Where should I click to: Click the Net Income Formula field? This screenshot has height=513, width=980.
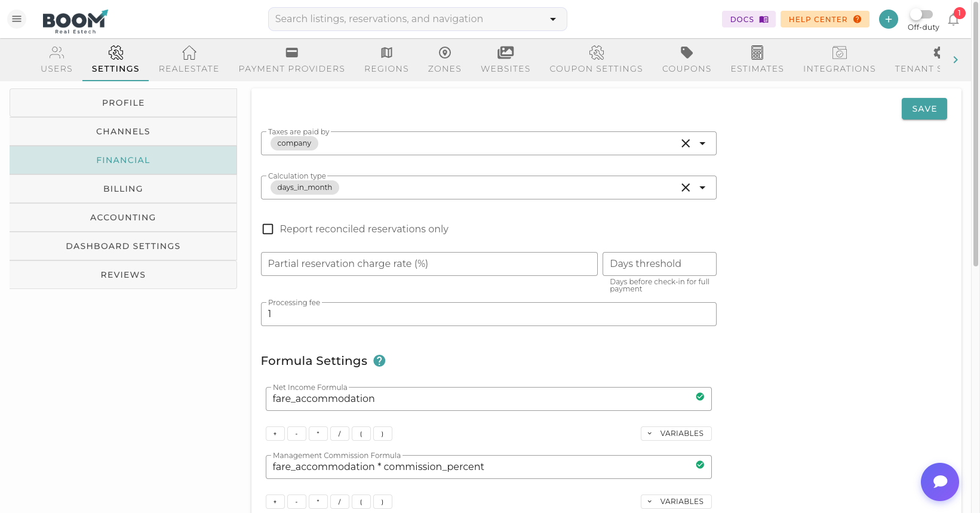pos(489,399)
